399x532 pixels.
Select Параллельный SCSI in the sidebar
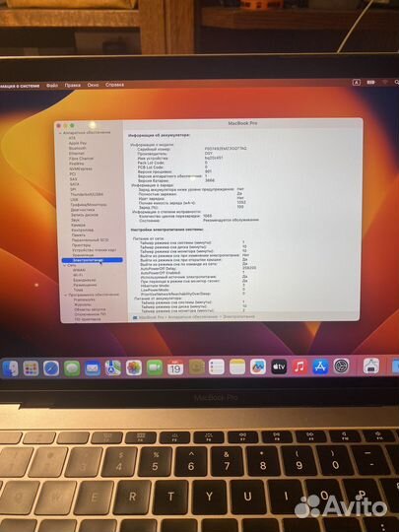pyautogui.click(x=91, y=239)
